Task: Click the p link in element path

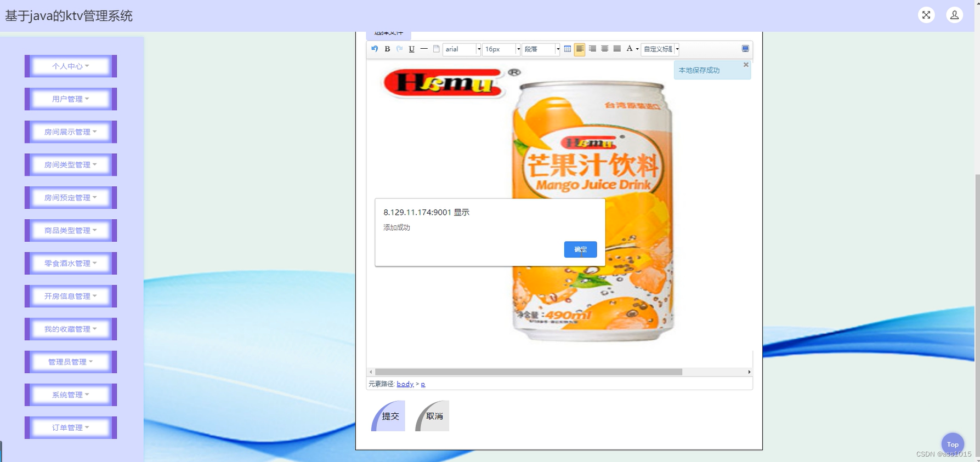Action: [x=423, y=384]
